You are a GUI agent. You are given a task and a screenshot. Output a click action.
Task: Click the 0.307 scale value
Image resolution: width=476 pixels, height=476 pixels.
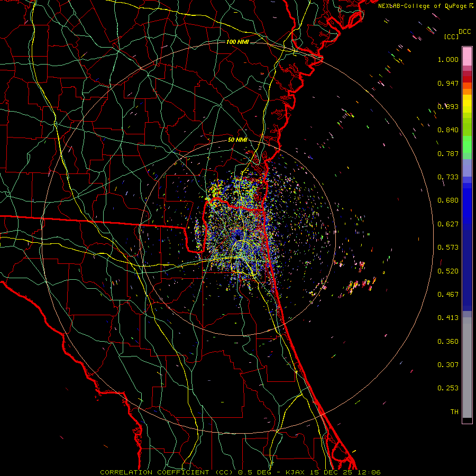[x=448, y=365]
